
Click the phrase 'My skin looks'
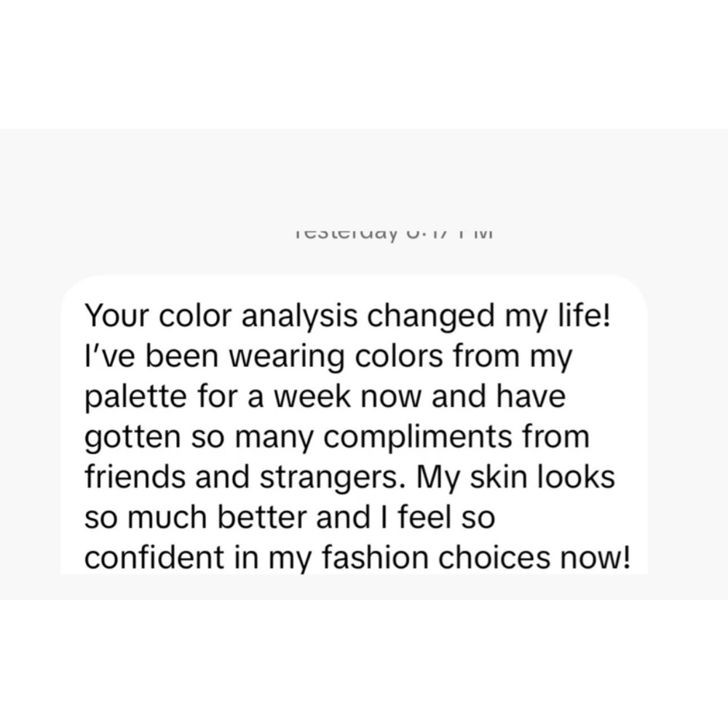516,478
